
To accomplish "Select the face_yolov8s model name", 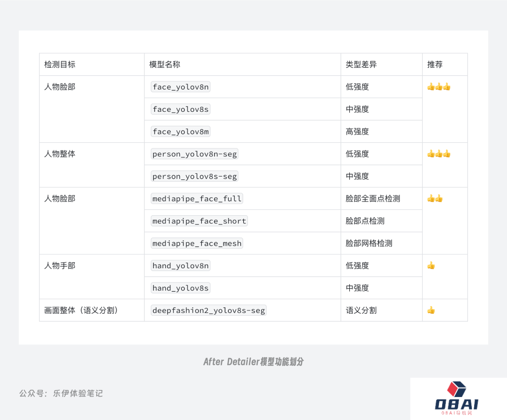I will (x=180, y=109).
